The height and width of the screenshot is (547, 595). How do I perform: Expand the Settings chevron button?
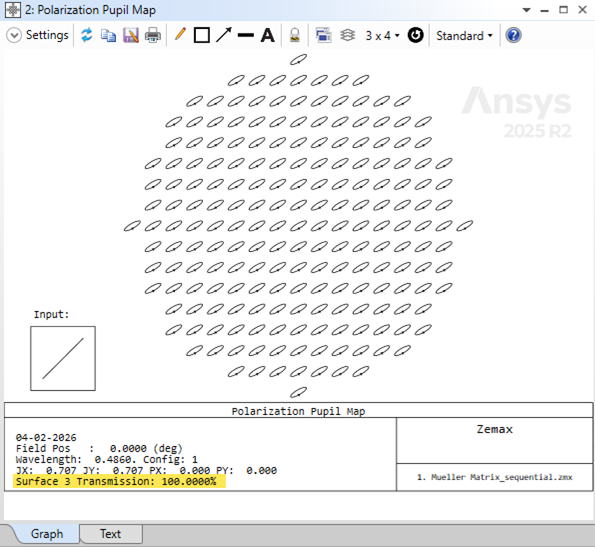pyautogui.click(x=14, y=35)
